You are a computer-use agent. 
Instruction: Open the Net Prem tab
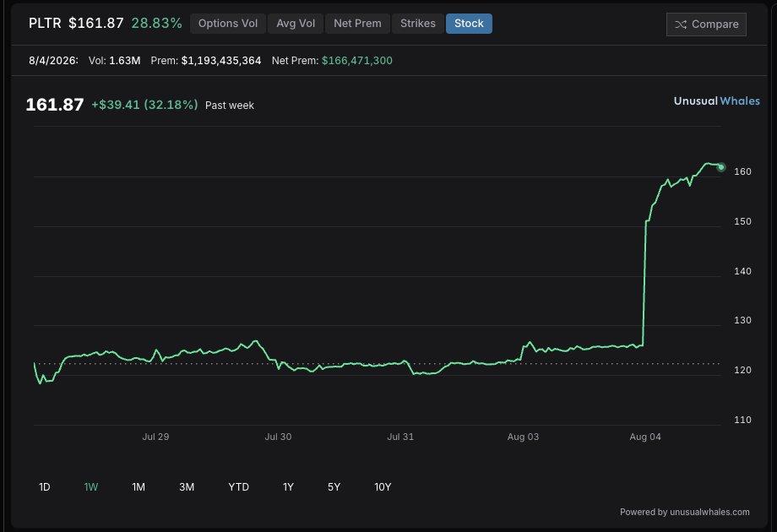coord(357,24)
